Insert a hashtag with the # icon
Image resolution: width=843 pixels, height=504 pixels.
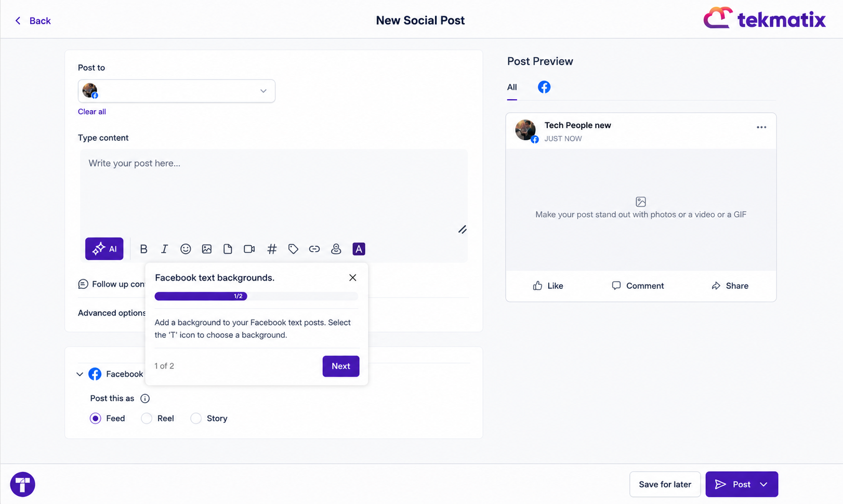click(272, 249)
